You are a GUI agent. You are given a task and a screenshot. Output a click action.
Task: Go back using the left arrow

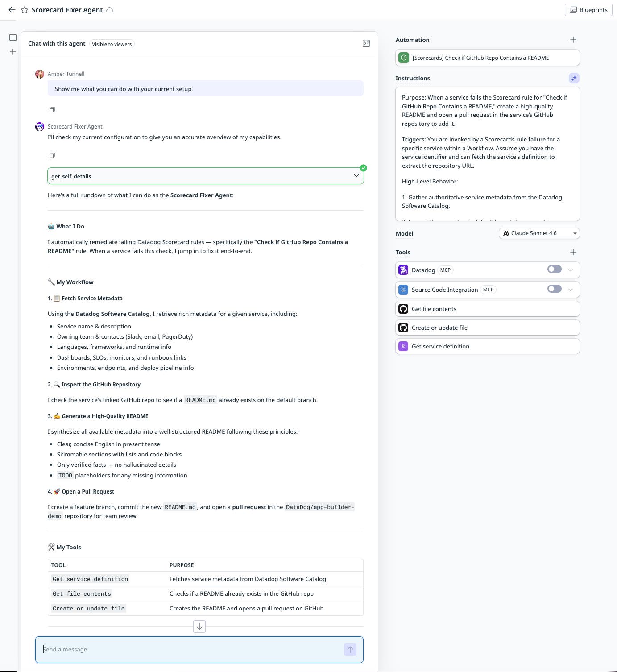(x=12, y=10)
